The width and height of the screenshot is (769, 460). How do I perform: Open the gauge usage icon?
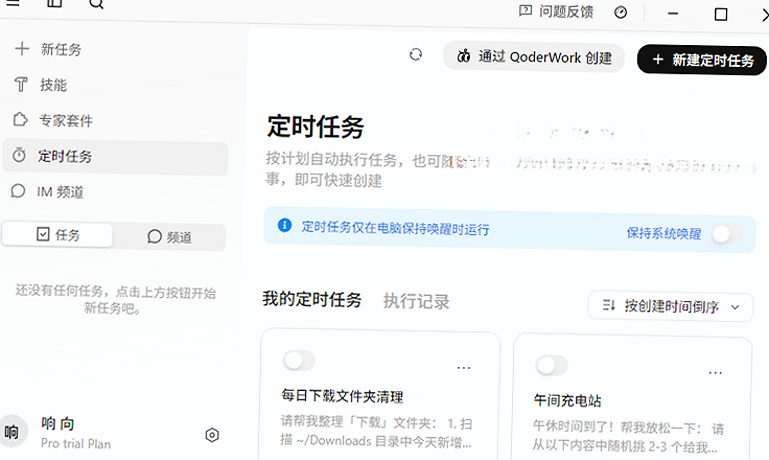pos(620,12)
